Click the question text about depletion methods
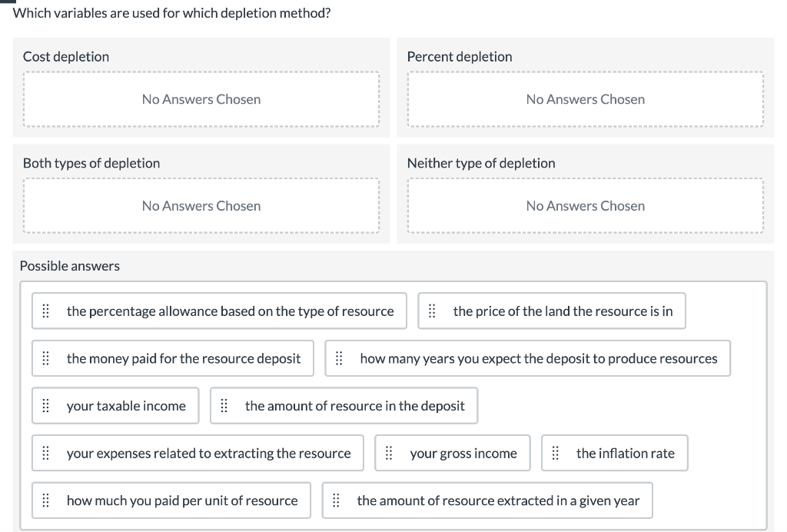This screenshot has width=787, height=532. point(171,13)
